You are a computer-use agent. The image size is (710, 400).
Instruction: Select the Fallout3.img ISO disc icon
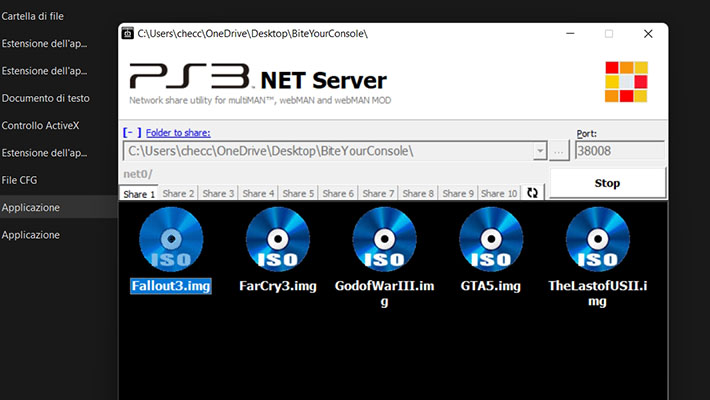coord(171,239)
